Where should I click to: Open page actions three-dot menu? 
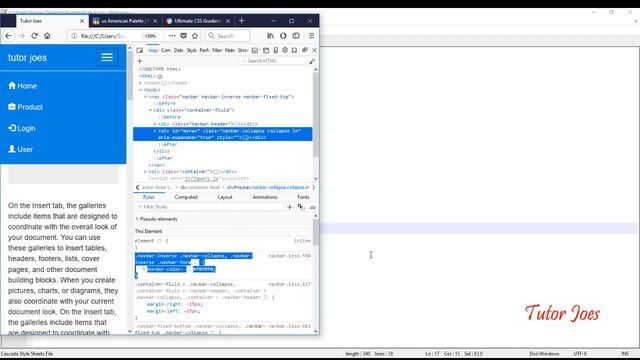pos(172,36)
